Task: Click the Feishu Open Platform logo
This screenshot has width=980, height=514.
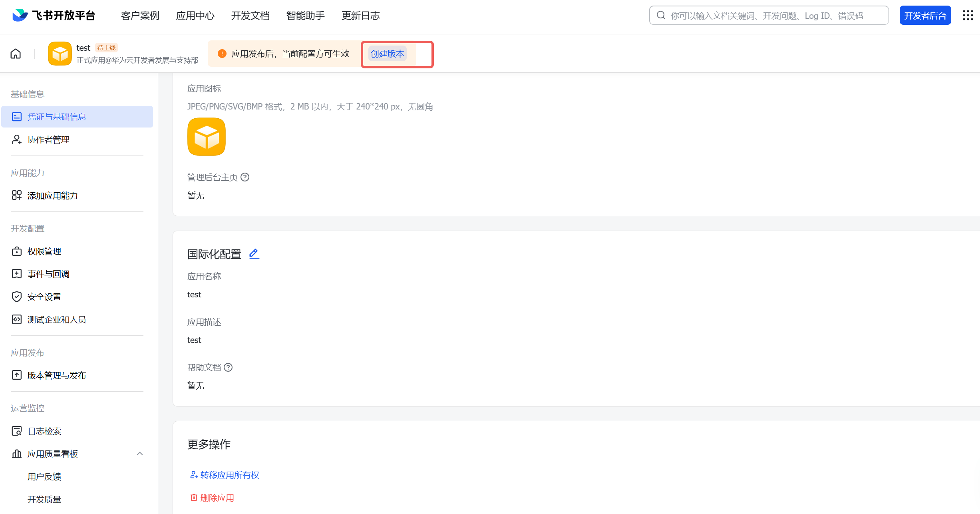Action: pos(54,15)
